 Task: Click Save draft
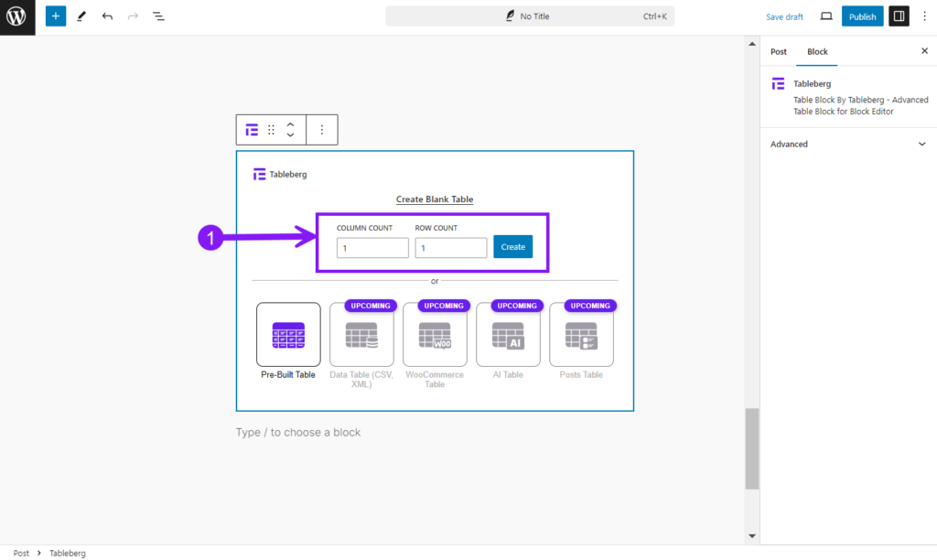[784, 16]
